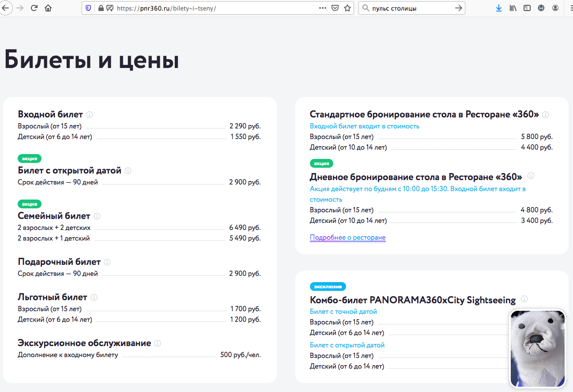Click the blue Билет с открытой датой subheading
The width and height of the screenshot is (573, 392).
tap(347, 345)
